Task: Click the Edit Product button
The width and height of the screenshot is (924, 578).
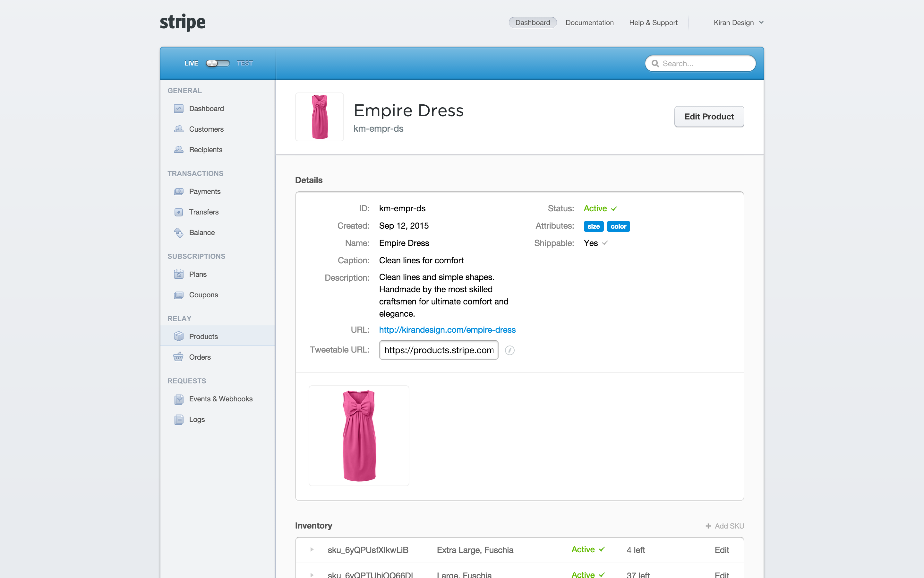Action: point(709,117)
